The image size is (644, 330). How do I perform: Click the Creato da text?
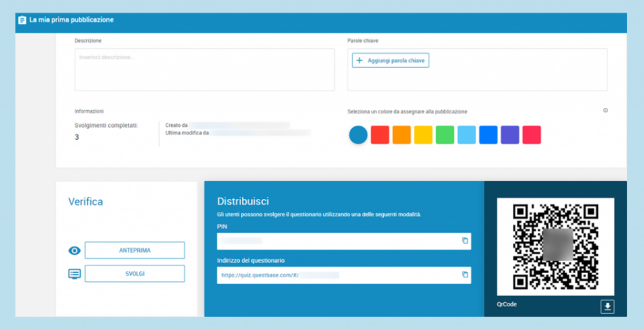(177, 125)
